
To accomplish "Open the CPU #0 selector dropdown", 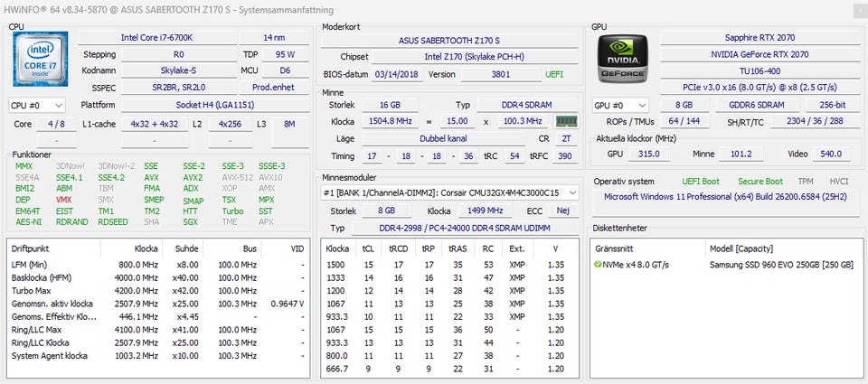I will pos(37,106).
